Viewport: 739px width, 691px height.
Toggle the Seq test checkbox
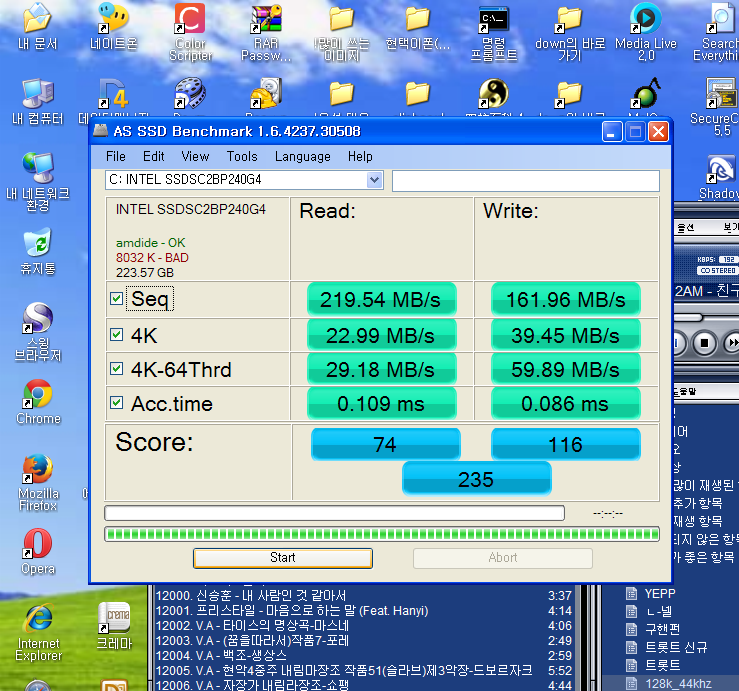116,298
